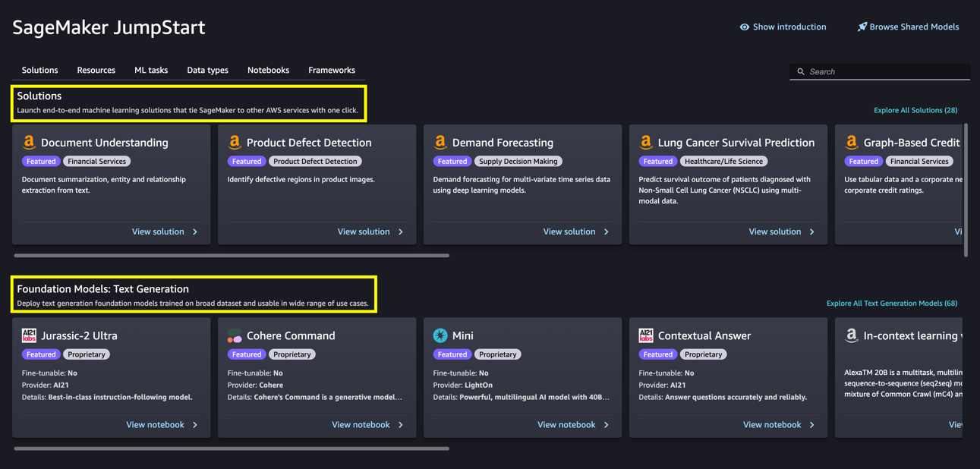The width and height of the screenshot is (980, 469).
Task: Switch to the Notebooks tab
Action: point(268,70)
